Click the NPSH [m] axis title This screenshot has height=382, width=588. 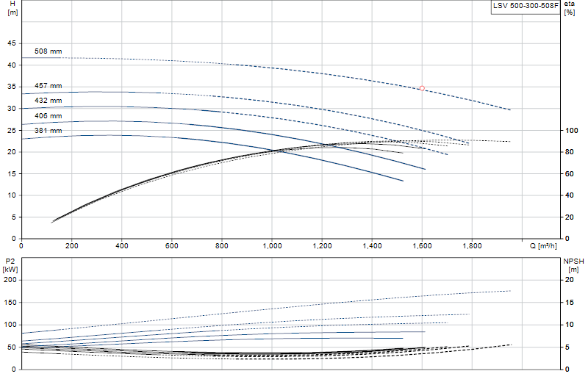point(573,265)
